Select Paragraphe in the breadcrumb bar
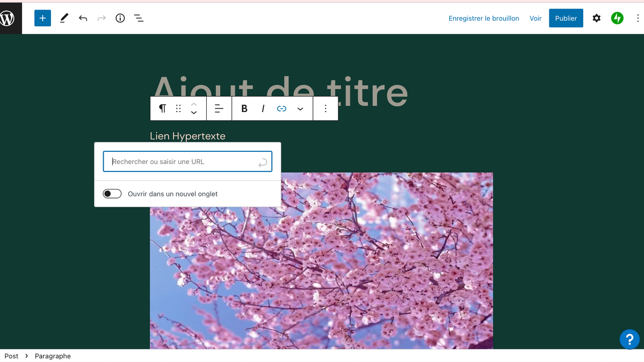The height and width of the screenshot is (362, 644). click(x=52, y=356)
